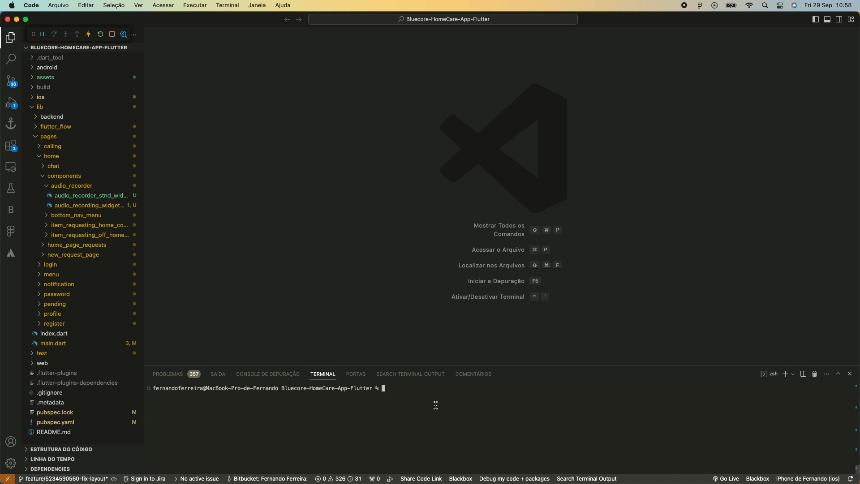Open the Arquivo menu
Image resolution: width=860 pixels, height=484 pixels.
point(58,5)
